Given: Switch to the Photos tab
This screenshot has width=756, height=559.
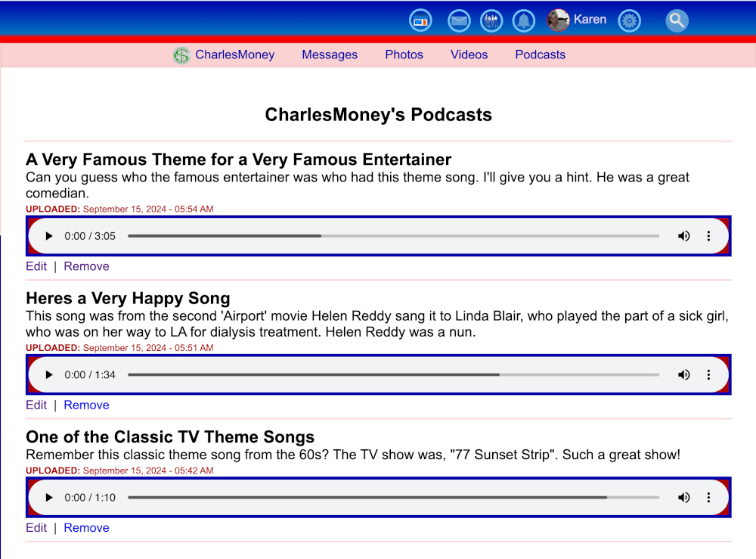Looking at the screenshot, I should click(404, 54).
